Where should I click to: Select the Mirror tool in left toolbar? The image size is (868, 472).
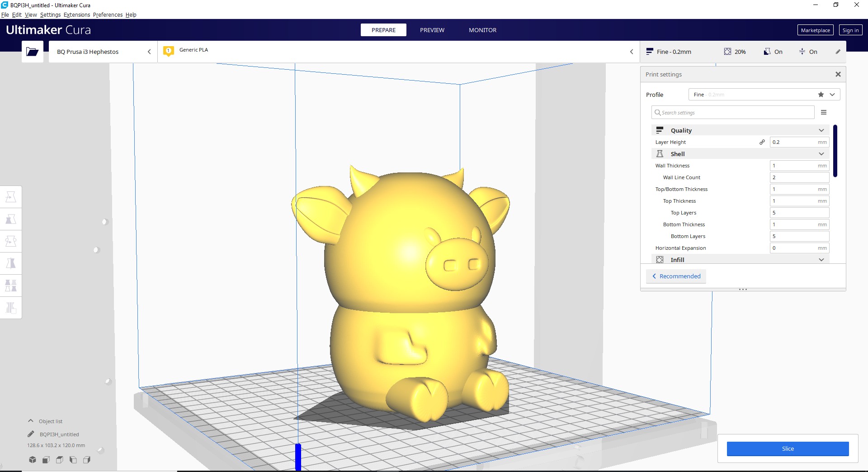point(11,263)
